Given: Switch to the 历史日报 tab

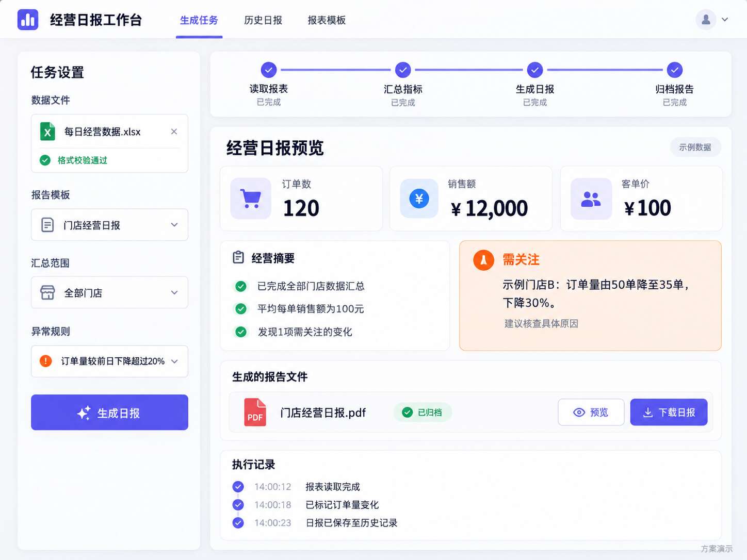Looking at the screenshot, I should coord(263,20).
